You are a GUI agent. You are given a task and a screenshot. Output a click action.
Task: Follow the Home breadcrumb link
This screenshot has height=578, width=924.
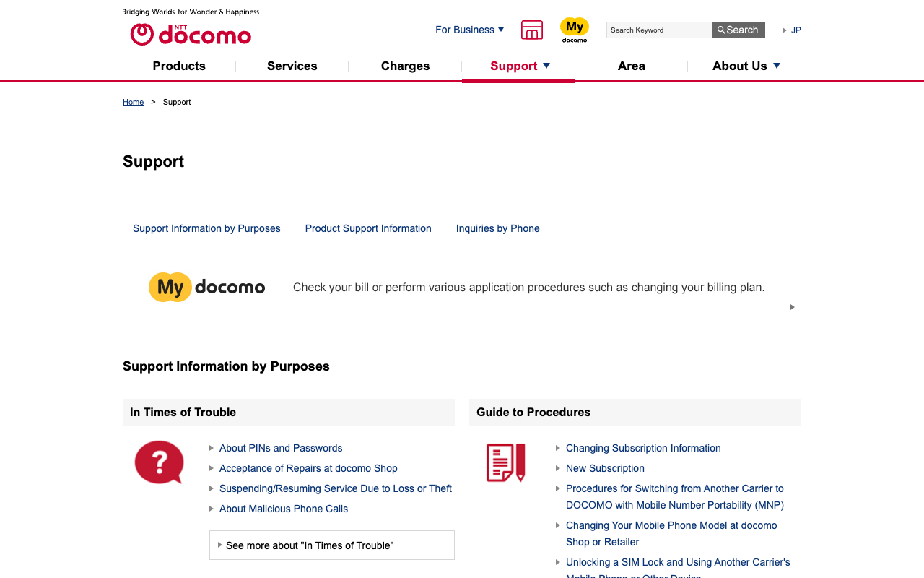coord(133,102)
